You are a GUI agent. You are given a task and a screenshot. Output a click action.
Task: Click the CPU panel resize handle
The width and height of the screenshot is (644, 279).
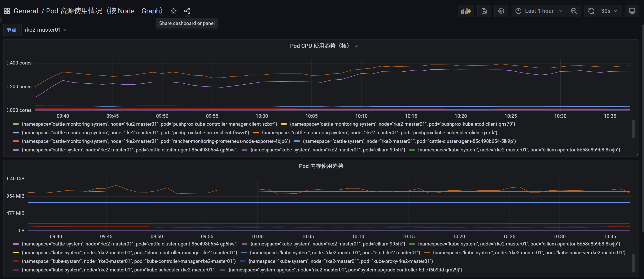pyautogui.click(x=637, y=155)
